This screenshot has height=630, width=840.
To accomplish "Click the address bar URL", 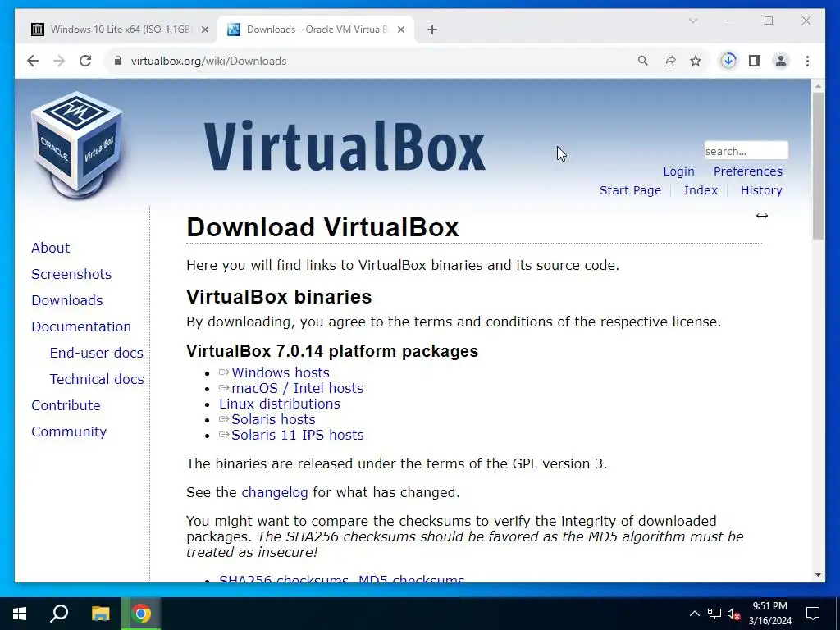I will coord(208,61).
